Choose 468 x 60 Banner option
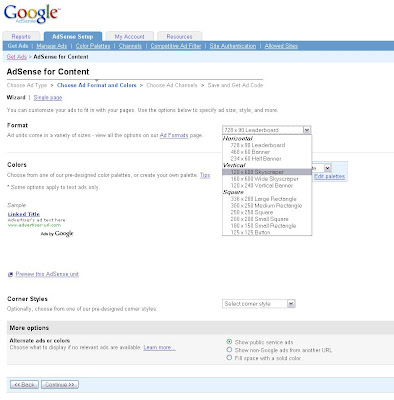 pyautogui.click(x=250, y=152)
